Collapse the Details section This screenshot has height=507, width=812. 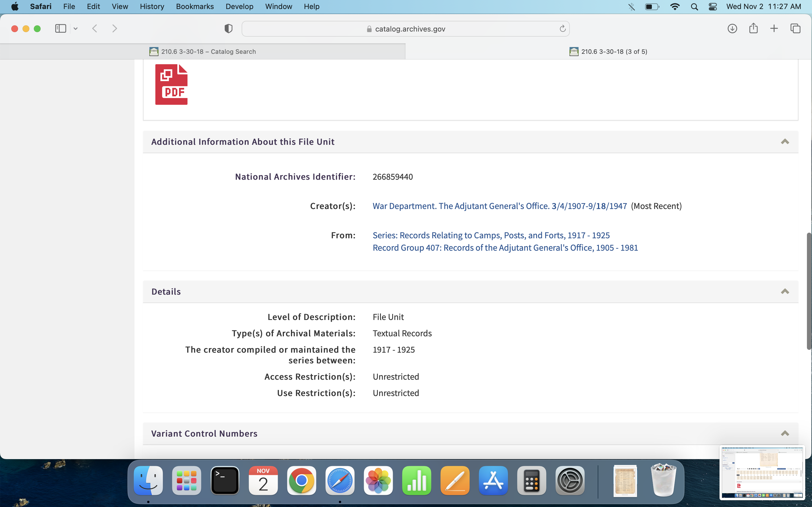pos(785,292)
